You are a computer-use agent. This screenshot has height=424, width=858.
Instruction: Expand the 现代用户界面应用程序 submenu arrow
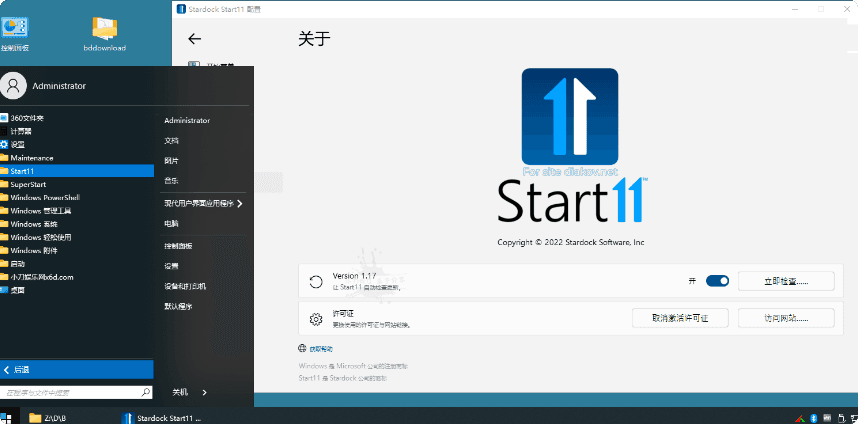pyautogui.click(x=240, y=204)
